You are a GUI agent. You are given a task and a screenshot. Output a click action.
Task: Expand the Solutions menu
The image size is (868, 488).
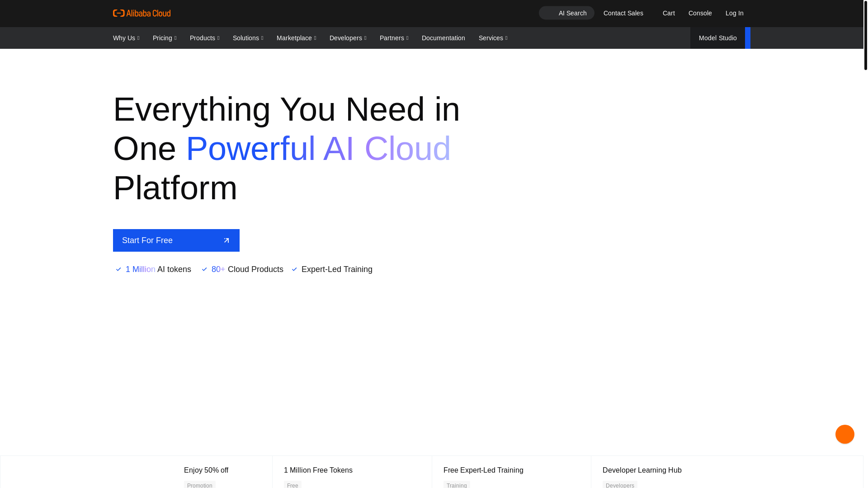pyautogui.click(x=248, y=38)
